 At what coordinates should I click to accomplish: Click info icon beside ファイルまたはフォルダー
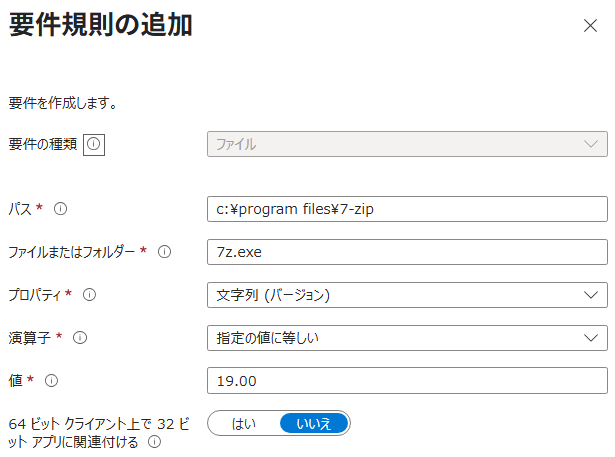[164, 251]
